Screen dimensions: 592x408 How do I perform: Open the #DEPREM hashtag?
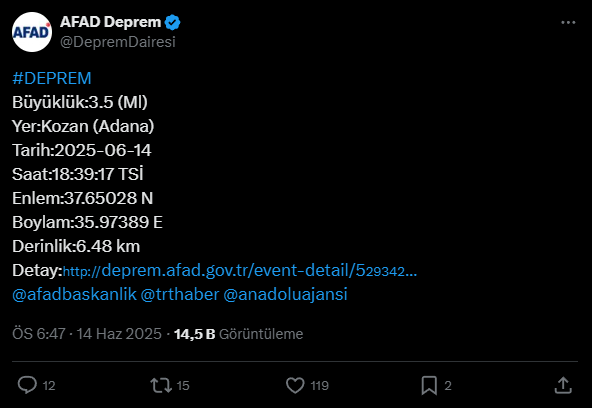52,78
